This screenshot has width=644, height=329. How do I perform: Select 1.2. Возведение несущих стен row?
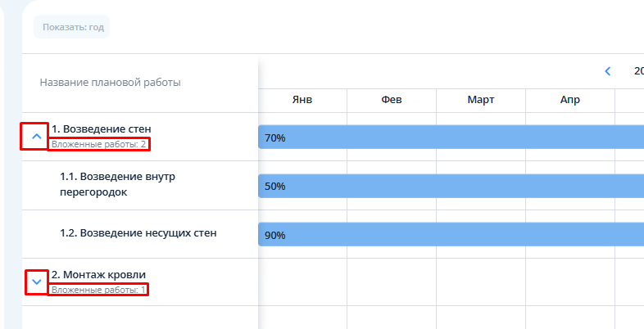(x=138, y=233)
